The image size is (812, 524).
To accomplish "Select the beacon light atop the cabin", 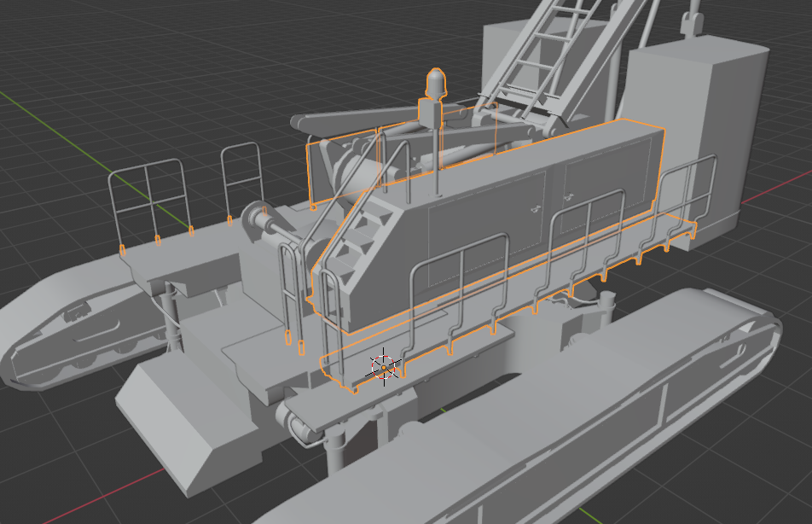I will [x=436, y=83].
